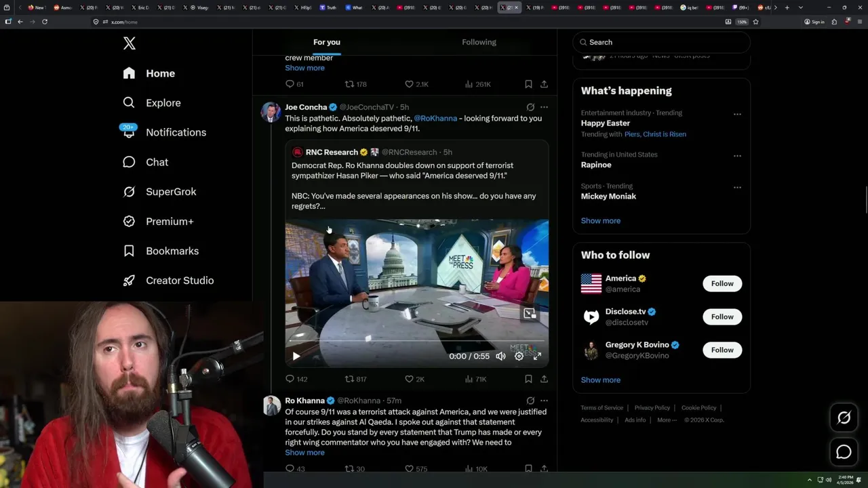The image size is (868, 488).
Task: Click the X search field
Action: coord(661,42)
